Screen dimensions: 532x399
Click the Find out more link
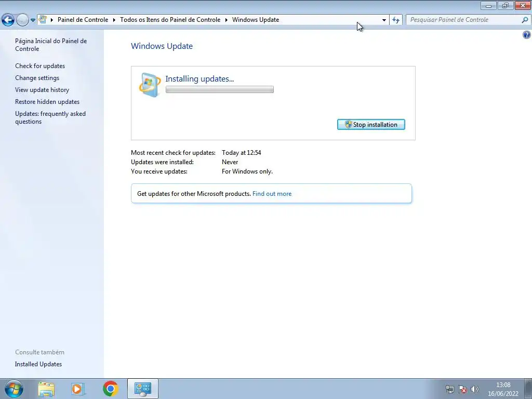(x=272, y=194)
